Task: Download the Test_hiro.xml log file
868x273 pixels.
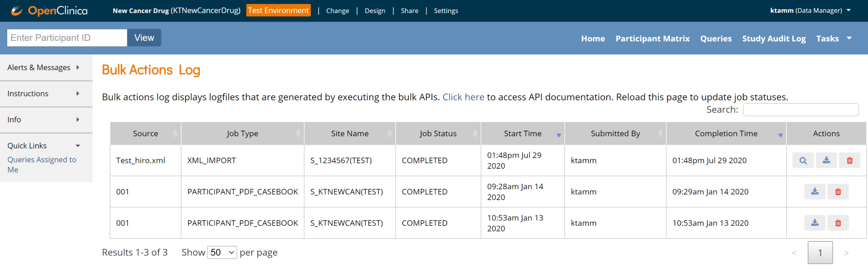Action: 826,160
